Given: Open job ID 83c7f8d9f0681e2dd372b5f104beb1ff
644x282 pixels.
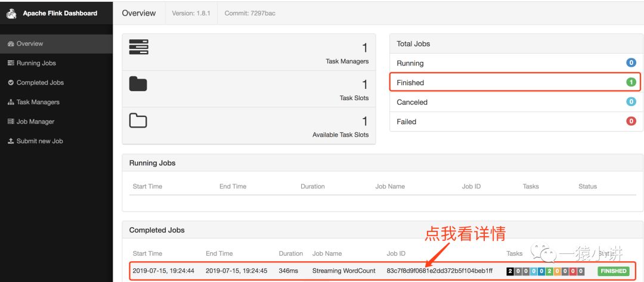Looking at the screenshot, I should (x=439, y=271).
